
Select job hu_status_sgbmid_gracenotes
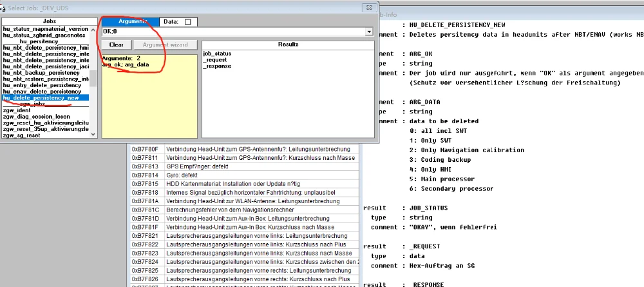[x=44, y=35]
